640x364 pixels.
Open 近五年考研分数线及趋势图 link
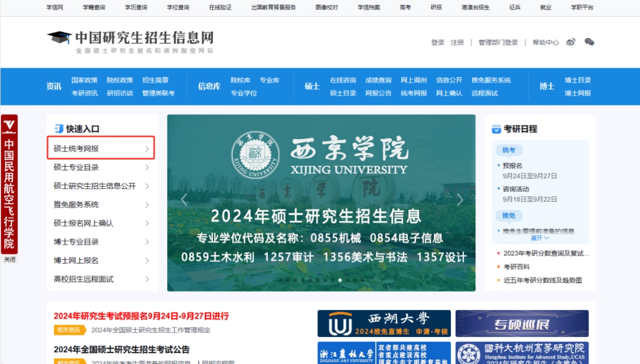click(542, 280)
